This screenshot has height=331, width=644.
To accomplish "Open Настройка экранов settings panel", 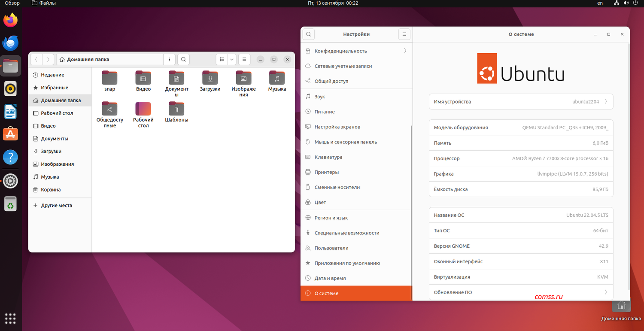I will coord(356,127).
